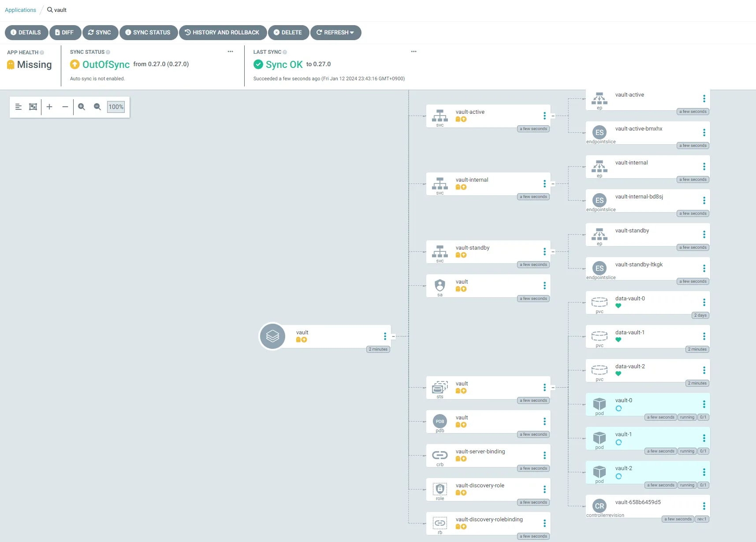This screenshot has height=542, width=756.
Task: Collapse all child nodes with minus icon
Action: (x=65, y=107)
